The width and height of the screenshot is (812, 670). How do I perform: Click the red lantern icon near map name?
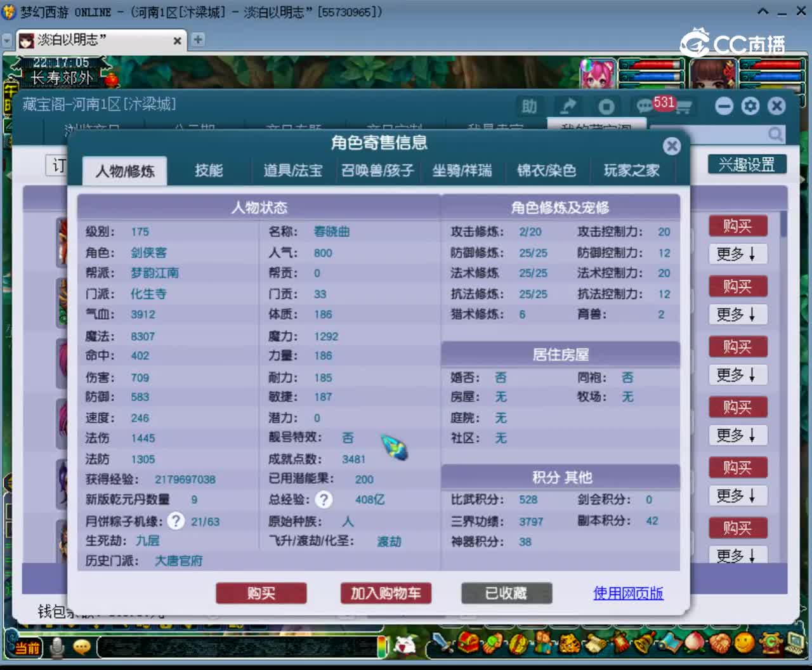pos(112,80)
